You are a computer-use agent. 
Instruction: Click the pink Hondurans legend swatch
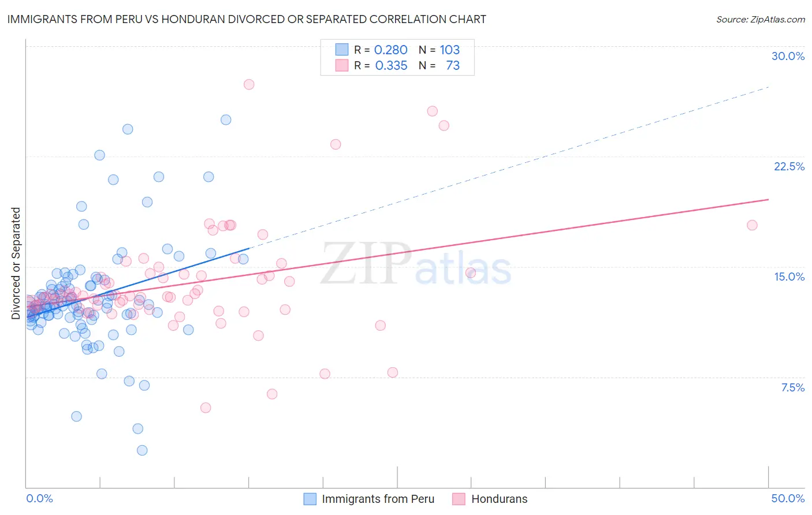459,499
